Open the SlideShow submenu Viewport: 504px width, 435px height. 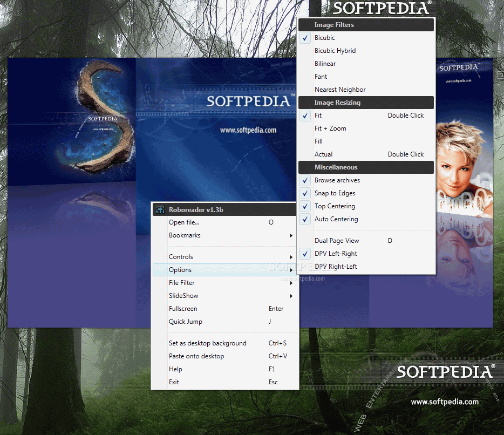tap(224, 296)
